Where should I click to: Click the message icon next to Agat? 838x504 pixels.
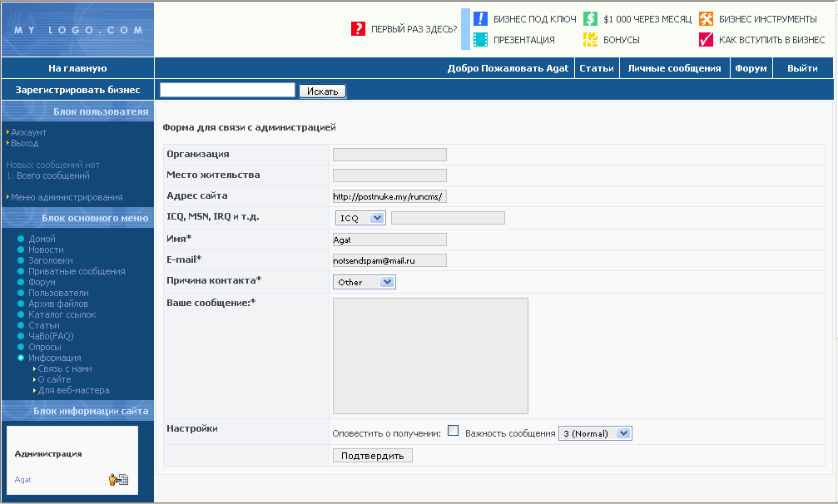tap(118, 479)
